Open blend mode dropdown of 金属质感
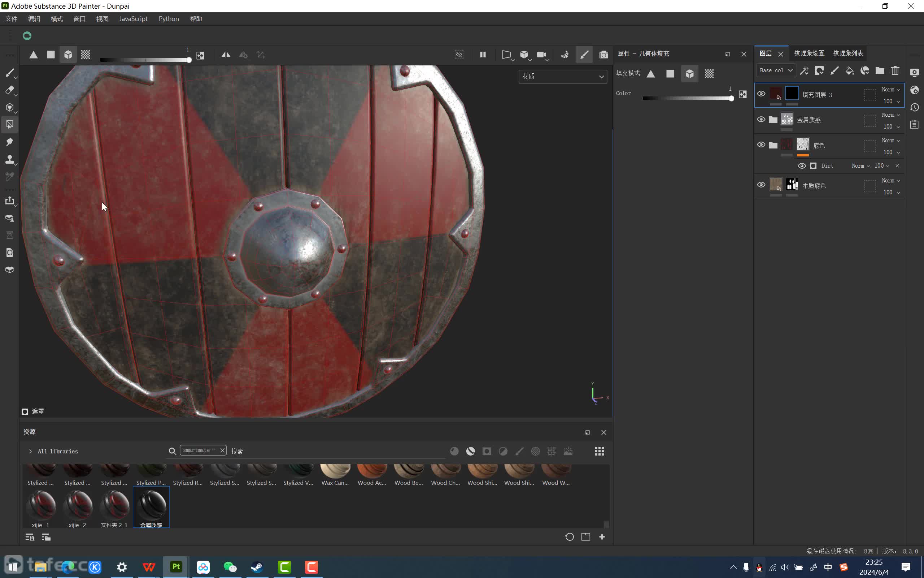Image resolution: width=924 pixels, height=578 pixels. coord(891,115)
